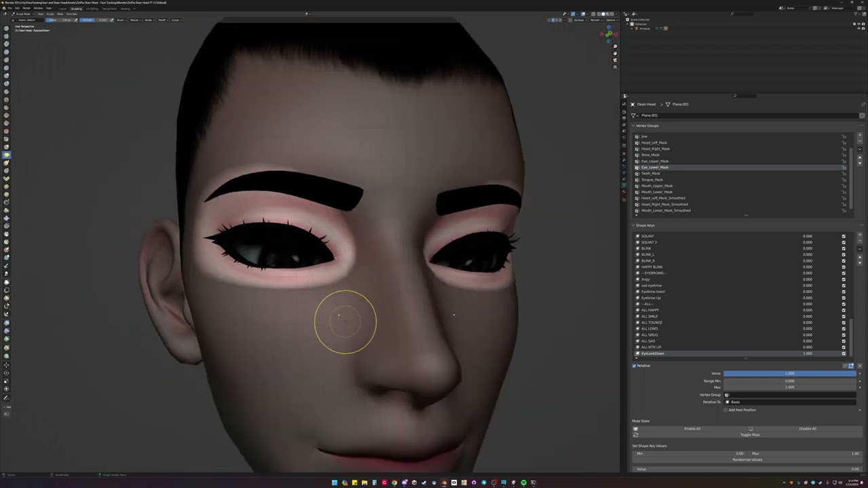Move vertex group down in list
Viewport: 868px width, 488px height.
[x=860, y=163]
